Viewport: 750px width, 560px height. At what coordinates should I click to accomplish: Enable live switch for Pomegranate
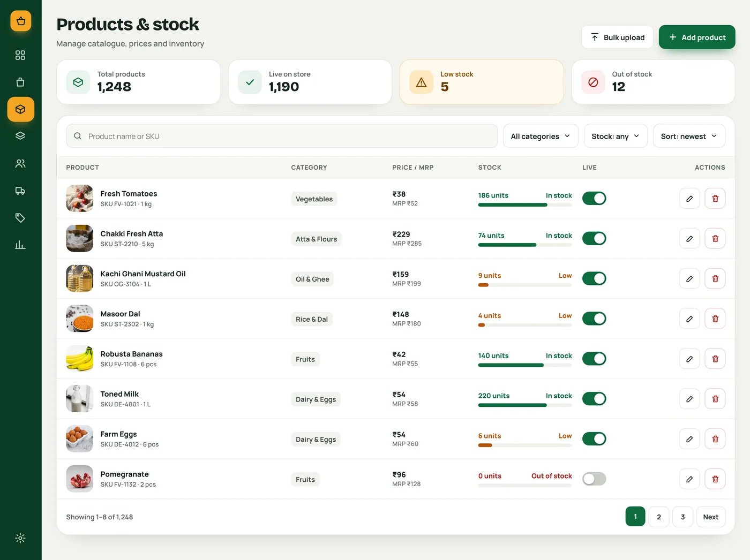coord(594,479)
